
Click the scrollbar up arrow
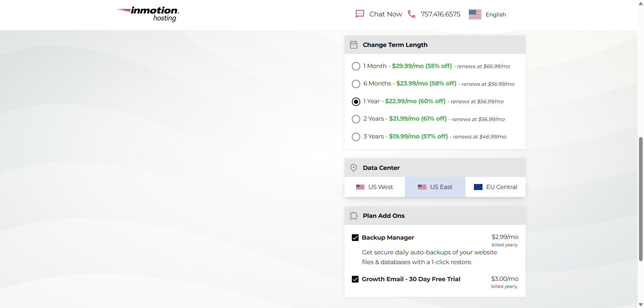tap(641, 3)
